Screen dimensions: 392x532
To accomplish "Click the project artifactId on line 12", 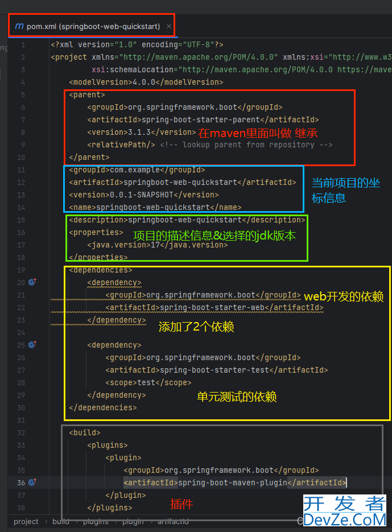I will pos(183,182).
